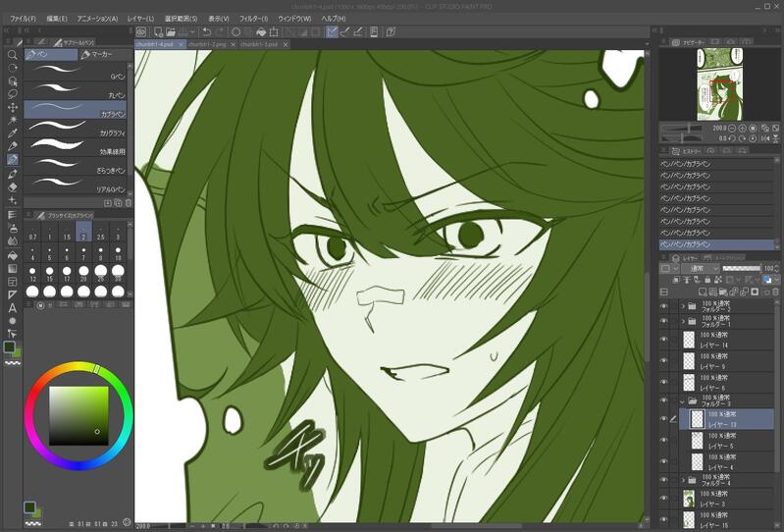Select the Lasso selection tool
Image resolution: width=784 pixels, height=532 pixels.
tap(13, 94)
